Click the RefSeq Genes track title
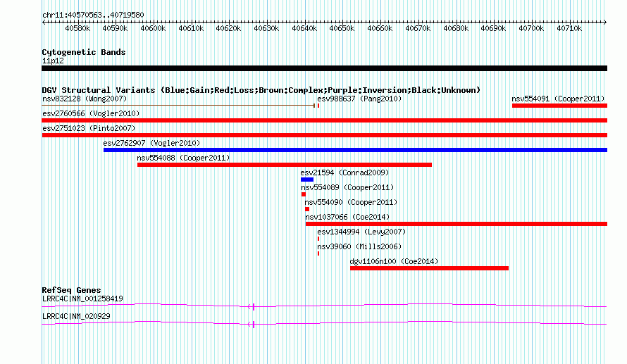This screenshot has width=627, height=364. (71, 290)
